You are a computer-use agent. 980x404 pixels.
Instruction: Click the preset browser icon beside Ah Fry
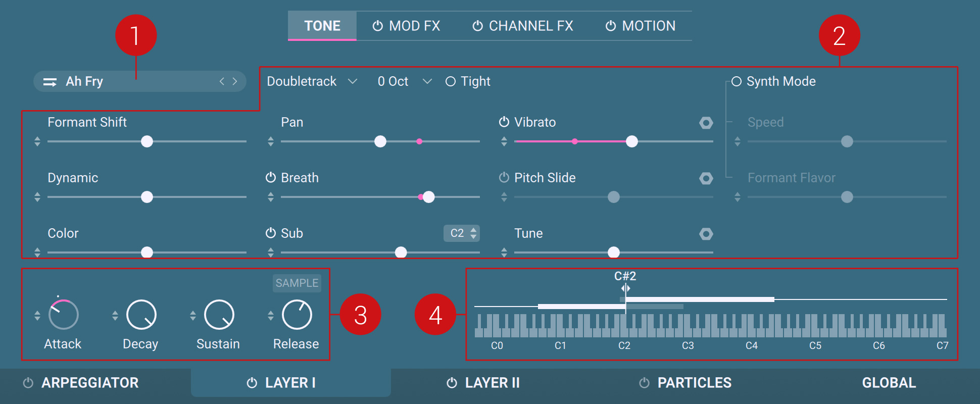(50, 82)
